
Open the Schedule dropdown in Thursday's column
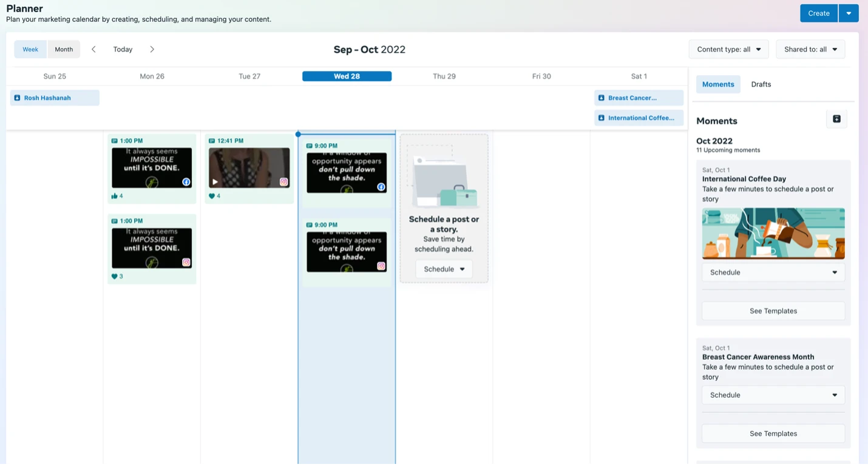pyautogui.click(x=444, y=269)
